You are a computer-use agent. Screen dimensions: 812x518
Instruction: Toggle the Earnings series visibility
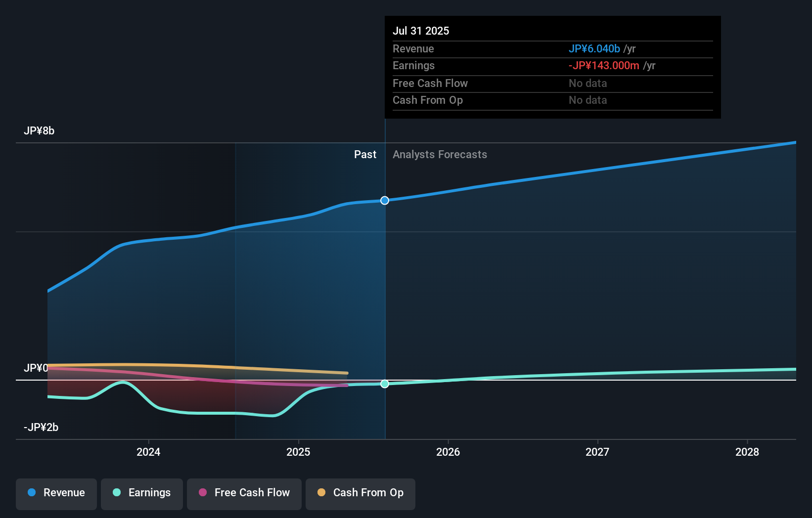pyautogui.click(x=141, y=493)
